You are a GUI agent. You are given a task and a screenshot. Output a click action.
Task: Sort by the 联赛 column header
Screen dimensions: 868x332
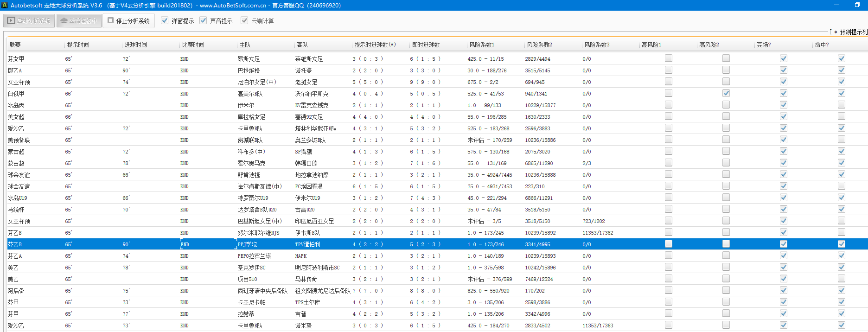pyautogui.click(x=15, y=45)
